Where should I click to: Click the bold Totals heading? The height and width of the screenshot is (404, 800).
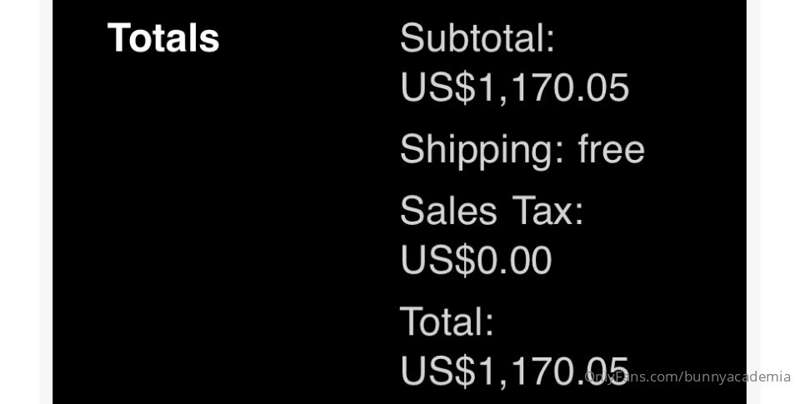[163, 38]
